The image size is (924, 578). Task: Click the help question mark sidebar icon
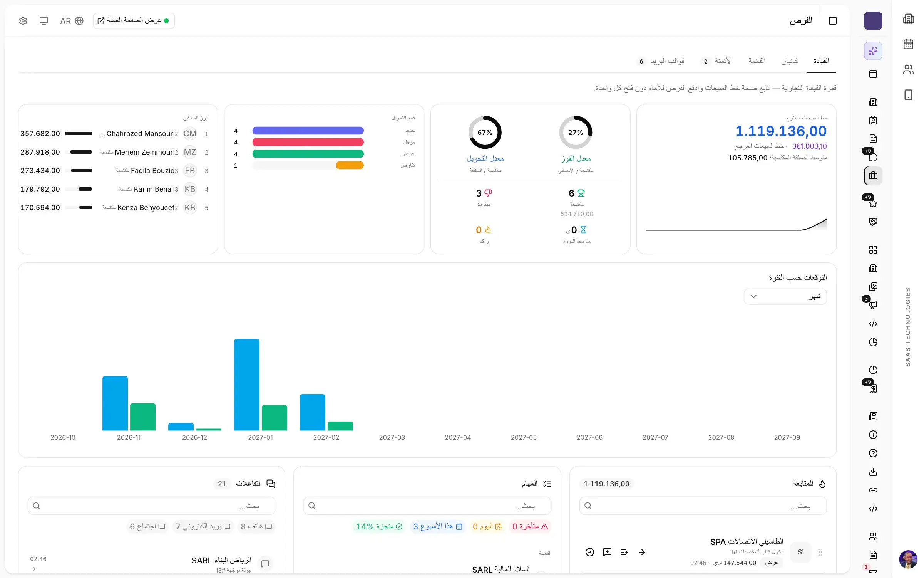tap(873, 453)
